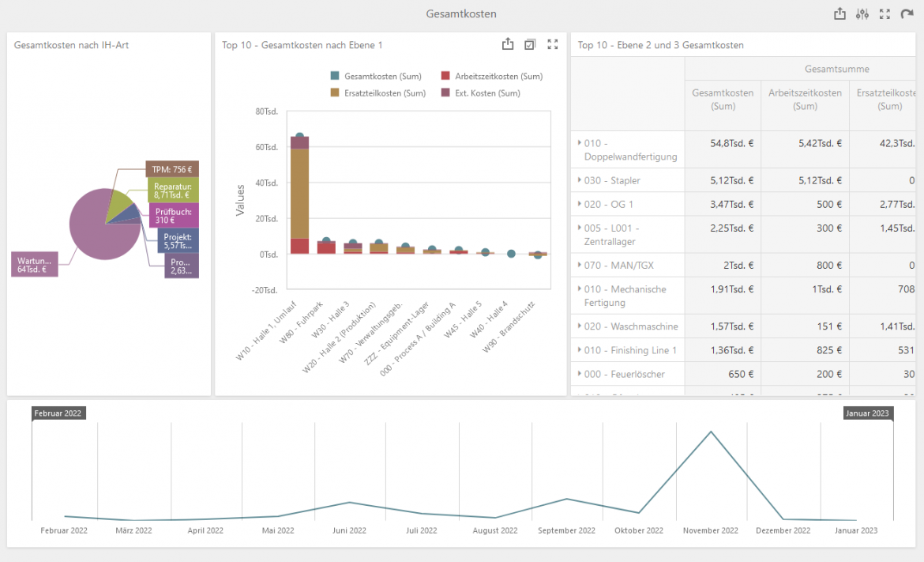Image resolution: width=924 pixels, height=562 pixels.
Task: Click the share icon on the Top 10 chart
Action: pos(508,44)
